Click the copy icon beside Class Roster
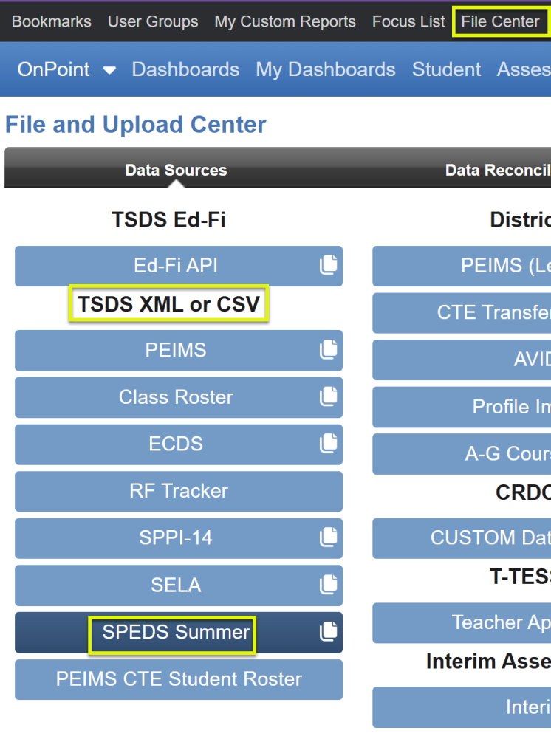 pyautogui.click(x=328, y=397)
